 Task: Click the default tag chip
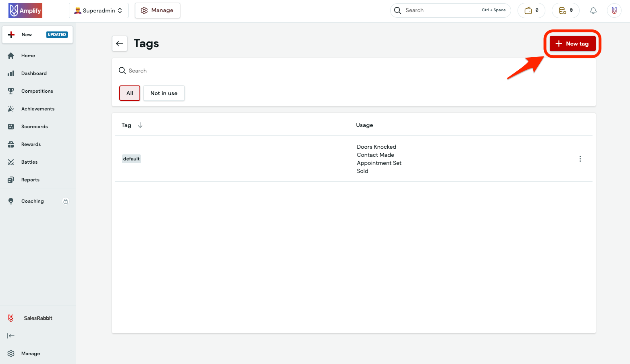tap(131, 159)
